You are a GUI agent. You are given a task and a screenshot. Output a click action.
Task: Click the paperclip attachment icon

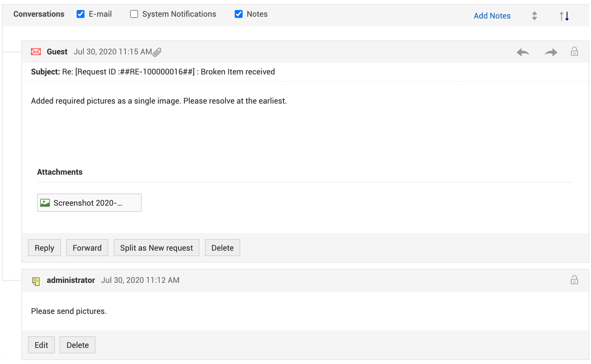[157, 52]
